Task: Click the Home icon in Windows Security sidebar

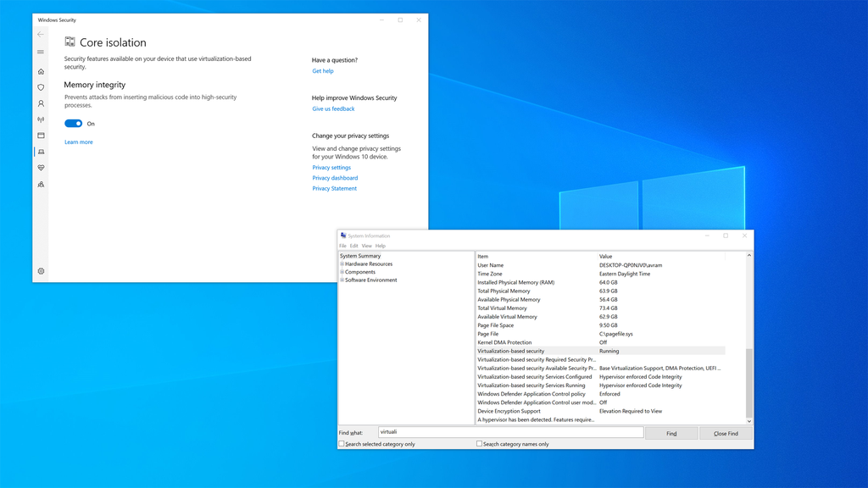Action: (x=40, y=71)
